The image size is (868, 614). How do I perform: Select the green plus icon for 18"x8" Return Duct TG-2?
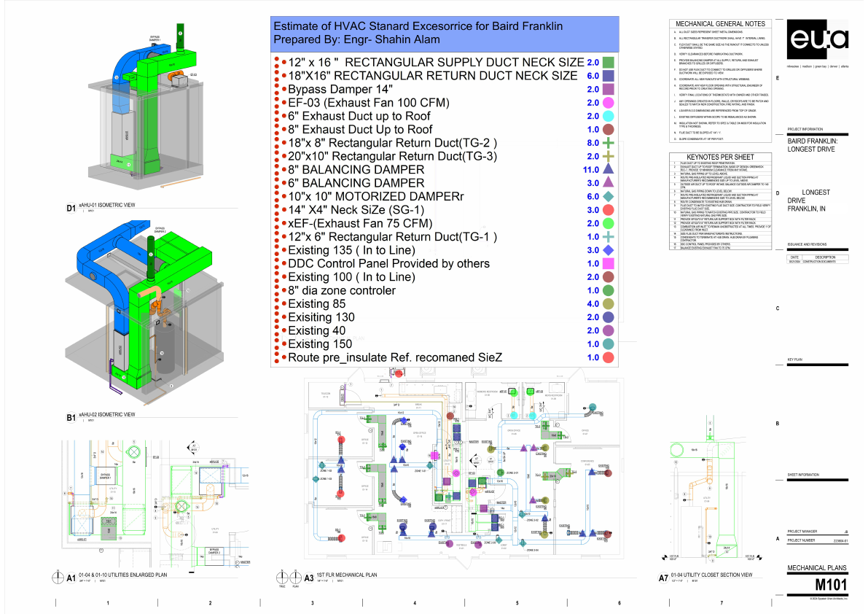(609, 143)
